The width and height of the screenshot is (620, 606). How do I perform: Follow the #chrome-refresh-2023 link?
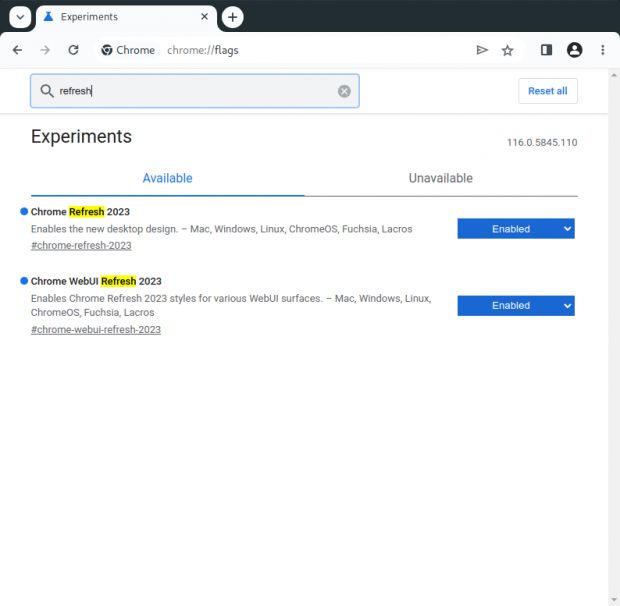(x=81, y=245)
